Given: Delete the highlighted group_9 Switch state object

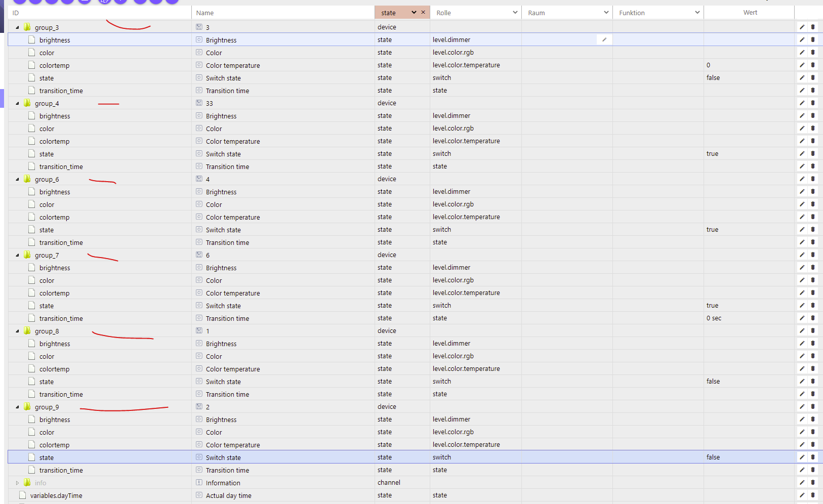Looking at the screenshot, I should point(813,457).
